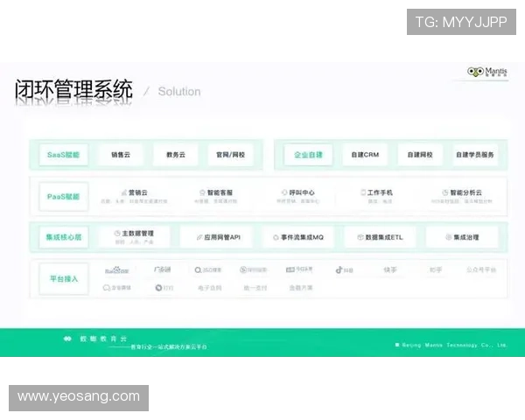This screenshot has height=420, width=525.
Task: Click the Baidu logo
Action: tap(117, 270)
